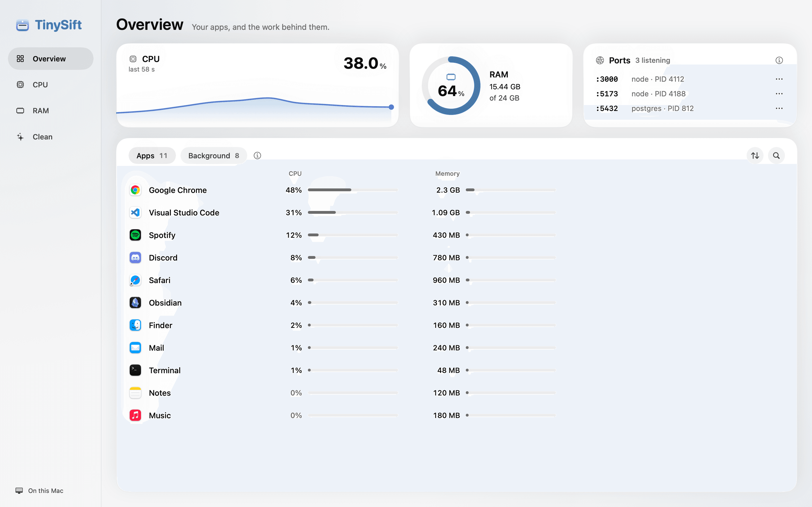Click info icon next to Background tab
This screenshot has width=812, height=507.
click(257, 155)
